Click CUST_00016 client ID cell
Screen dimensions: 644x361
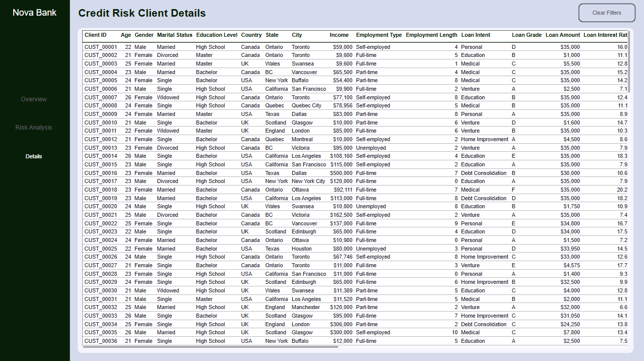point(101,173)
